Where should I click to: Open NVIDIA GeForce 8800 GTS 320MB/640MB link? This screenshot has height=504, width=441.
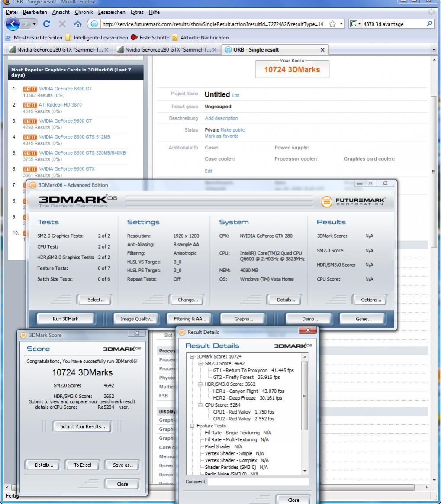coord(82,153)
